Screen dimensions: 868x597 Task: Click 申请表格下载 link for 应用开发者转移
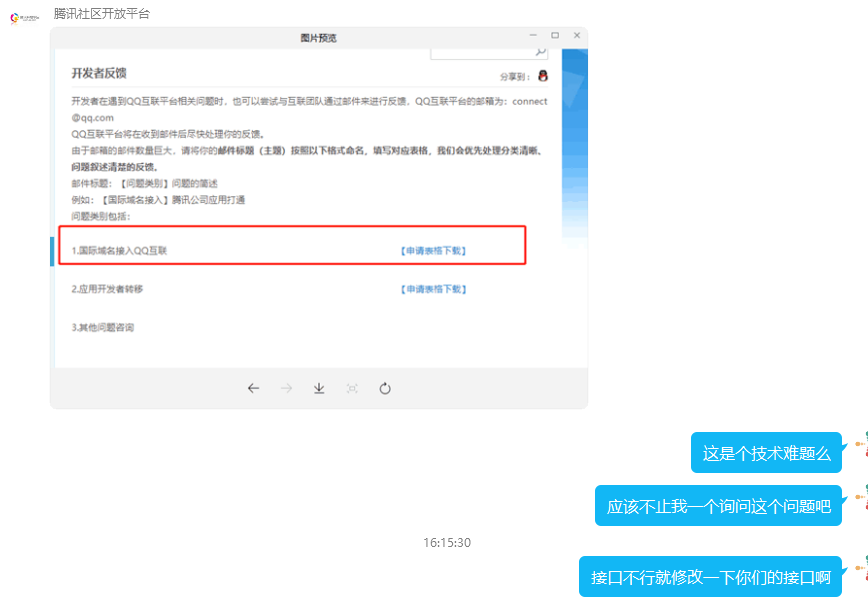point(433,289)
